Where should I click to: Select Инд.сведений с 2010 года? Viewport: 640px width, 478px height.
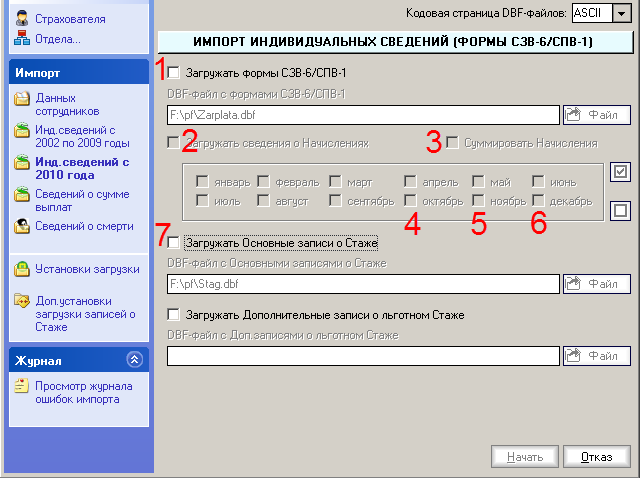pyautogui.click(x=82, y=168)
